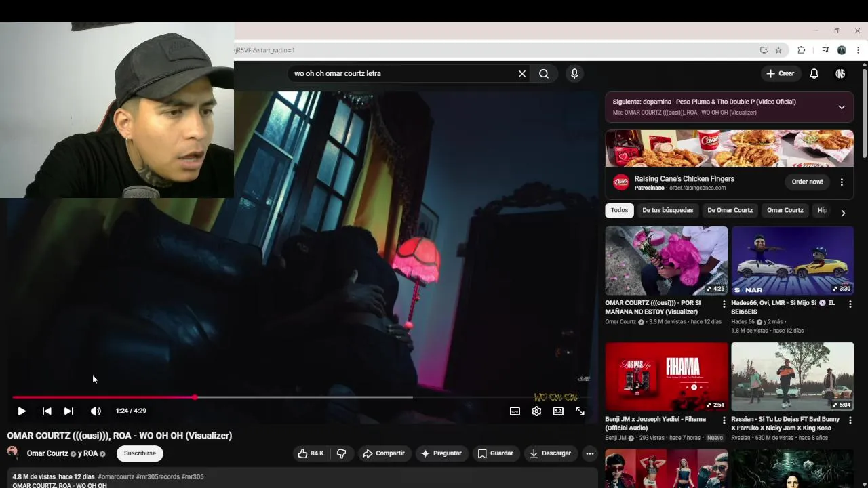The height and width of the screenshot is (488, 868).
Task: Click Suscribirse button
Action: pos(140,453)
